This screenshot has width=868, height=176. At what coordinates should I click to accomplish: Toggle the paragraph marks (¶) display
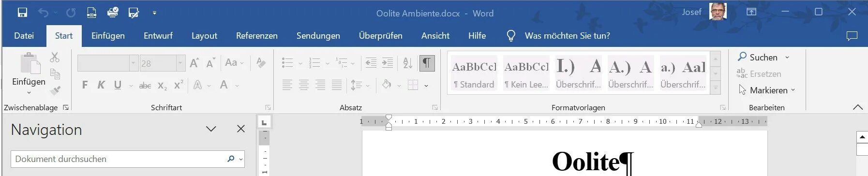[427, 63]
